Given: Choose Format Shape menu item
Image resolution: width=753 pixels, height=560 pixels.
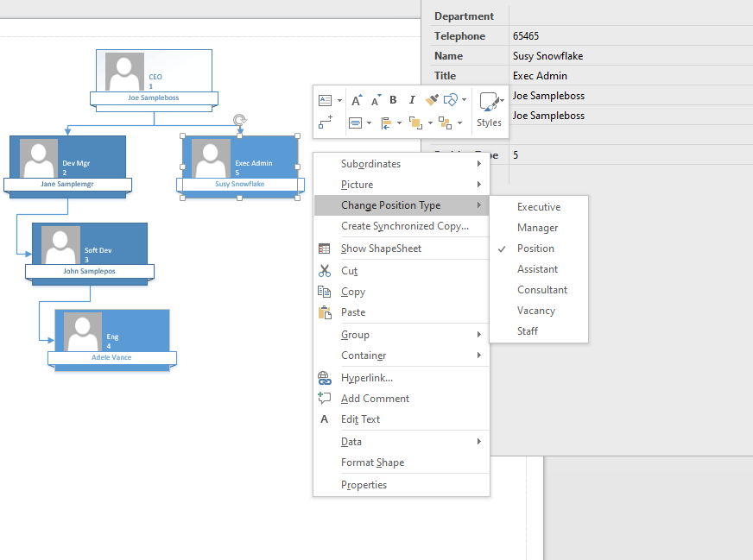Looking at the screenshot, I should click(x=402, y=462).
